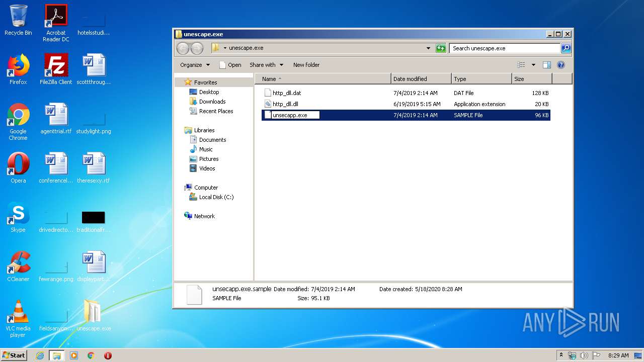Click the search magnifier icon
Screen dimensions: 644x362
(566, 48)
